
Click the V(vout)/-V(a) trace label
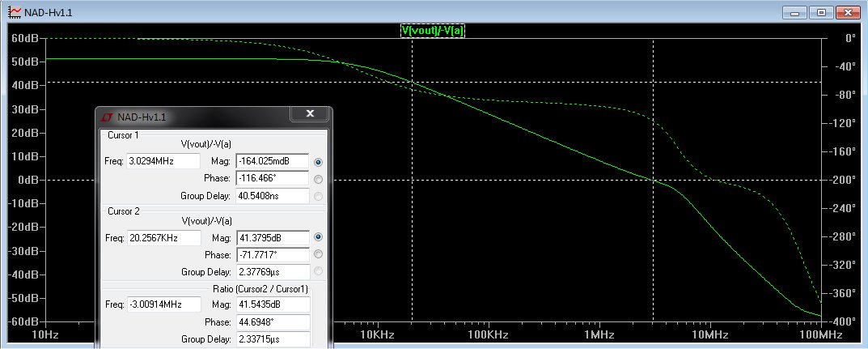(x=432, y=31)
